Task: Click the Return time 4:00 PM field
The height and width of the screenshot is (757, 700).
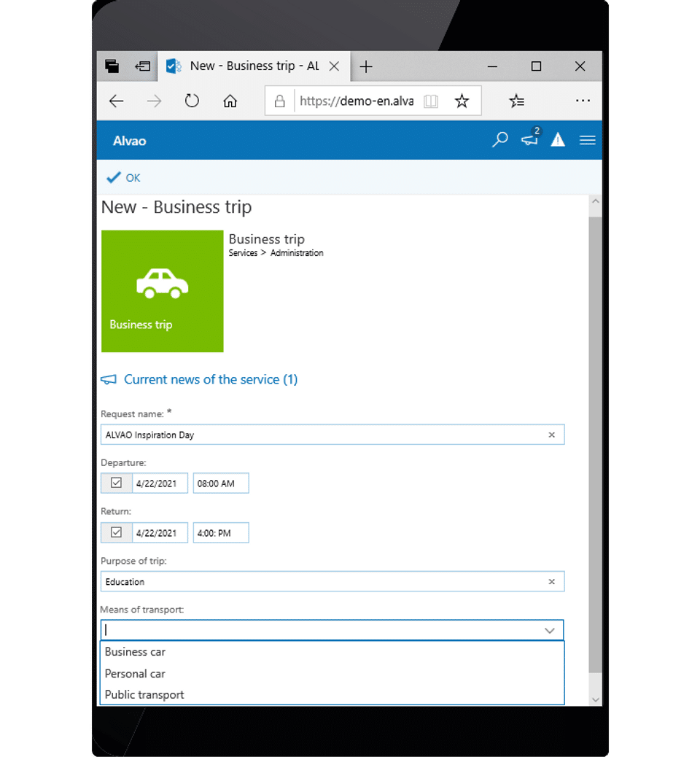Action: (x=221, y=533)
